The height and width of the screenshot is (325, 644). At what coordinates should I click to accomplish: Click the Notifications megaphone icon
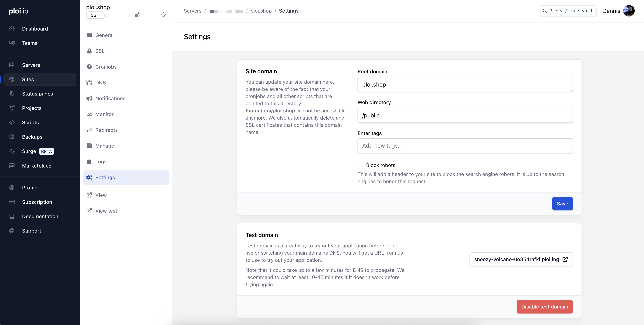click(89, 98)
